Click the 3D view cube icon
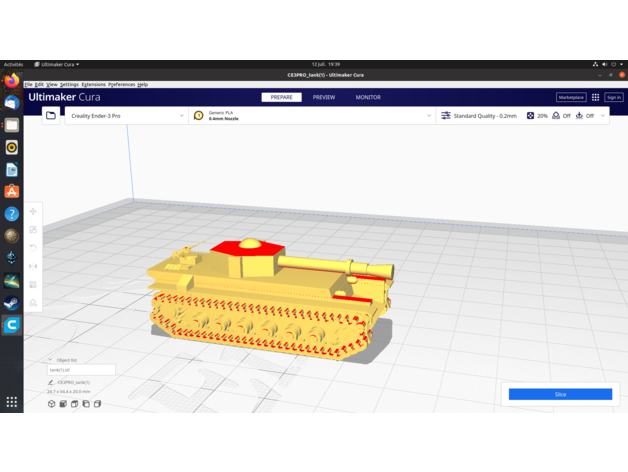The image size is (628, 472). (x=52, y=404)
